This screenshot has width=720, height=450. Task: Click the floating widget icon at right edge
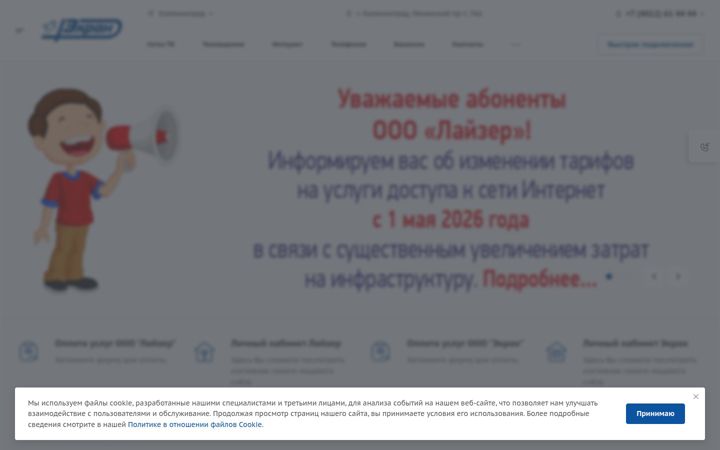(x=704, y=147)
